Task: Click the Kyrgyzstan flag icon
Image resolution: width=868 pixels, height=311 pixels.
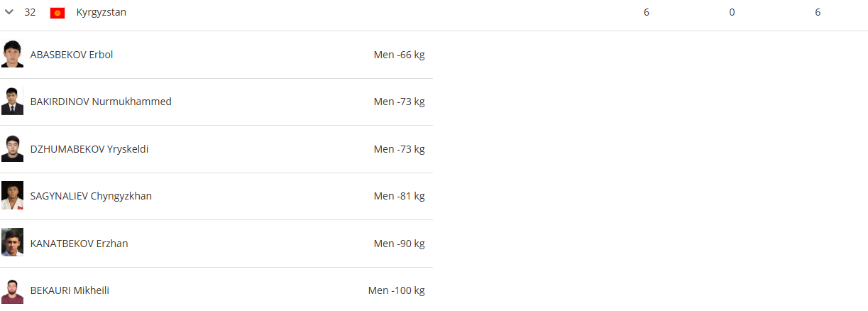Action: click(57, 13)
